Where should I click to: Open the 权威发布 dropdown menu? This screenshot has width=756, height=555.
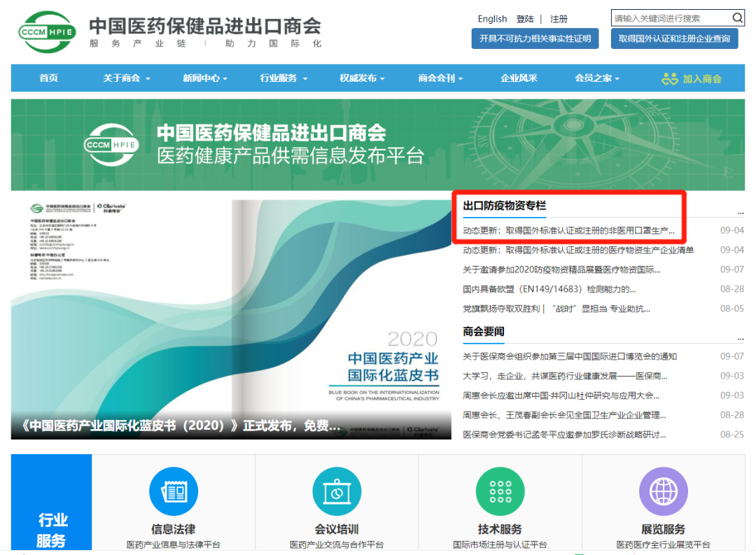[x=362, y=78]
